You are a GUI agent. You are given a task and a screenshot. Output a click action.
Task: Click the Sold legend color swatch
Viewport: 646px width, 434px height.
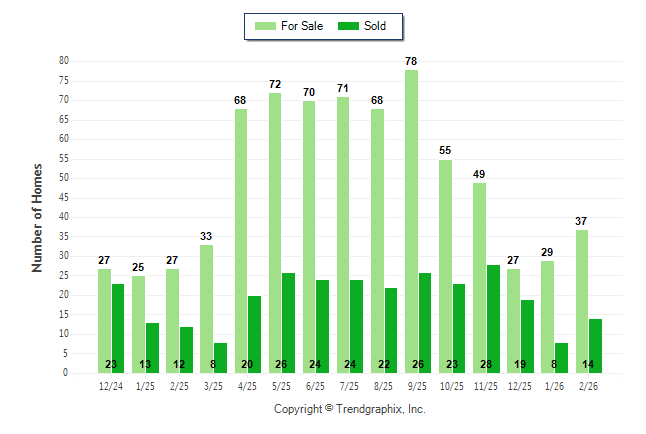pyautogui.click(x=350, y=26)
